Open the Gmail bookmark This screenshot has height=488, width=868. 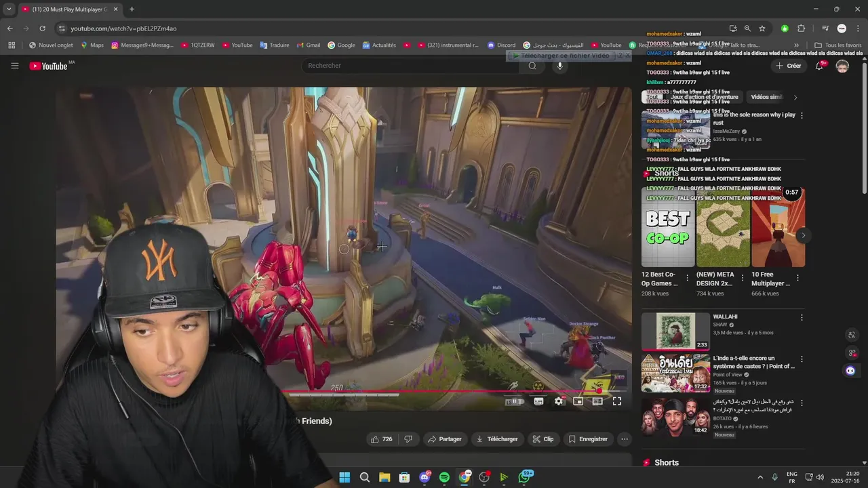pos(308,45)
